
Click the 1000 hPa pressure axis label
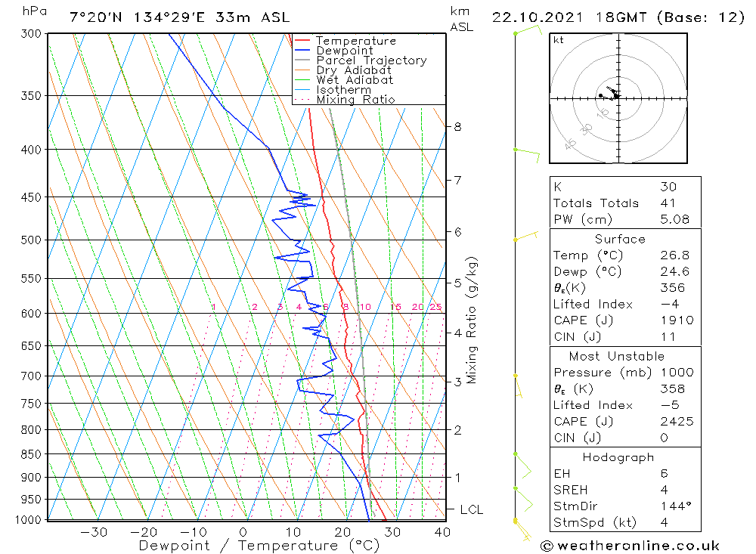(29, 520)
